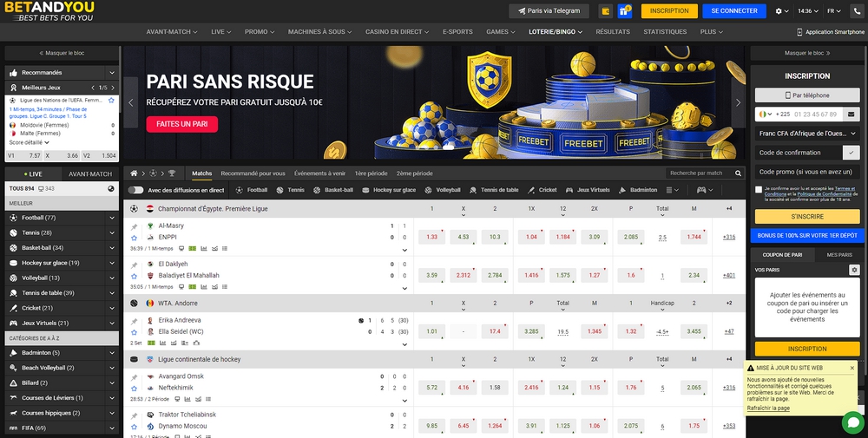Image resolution: width=868 pixels, height=438 pixels.
Task: Click the yellow S'INSCRIRE button
Action: click(x=807, y=216)
